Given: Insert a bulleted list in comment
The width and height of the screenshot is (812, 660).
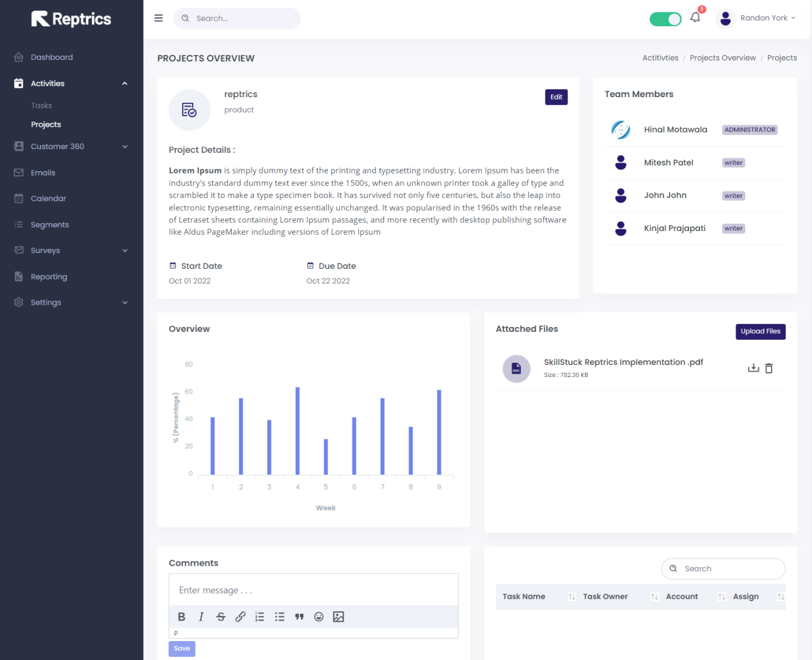Looking at the screenshot, I should coord(279,617).
